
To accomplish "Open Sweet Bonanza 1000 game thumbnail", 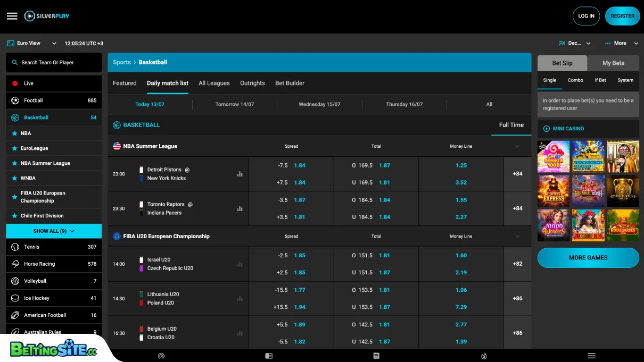I will click(554, 156).
